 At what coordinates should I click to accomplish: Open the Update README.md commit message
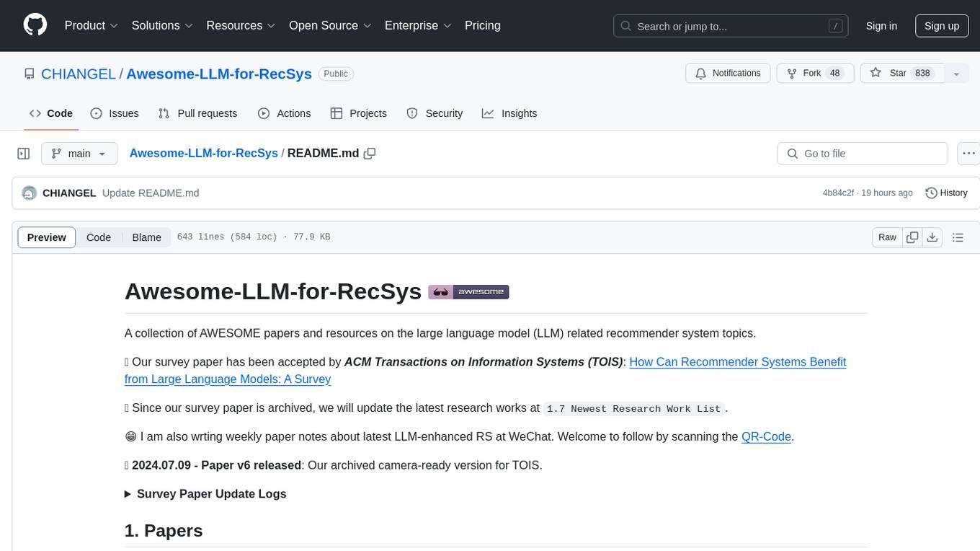click(x=151, y=193)
